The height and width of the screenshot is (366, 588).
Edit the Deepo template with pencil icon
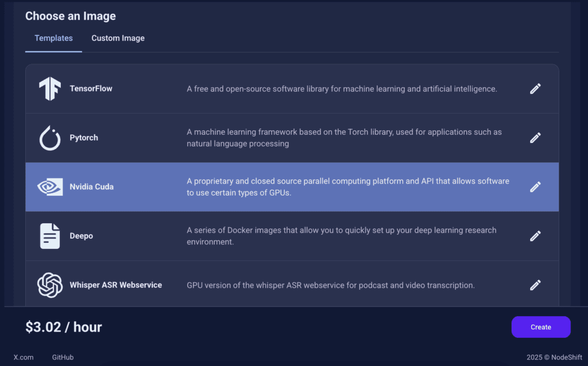[x=536, y=236]
